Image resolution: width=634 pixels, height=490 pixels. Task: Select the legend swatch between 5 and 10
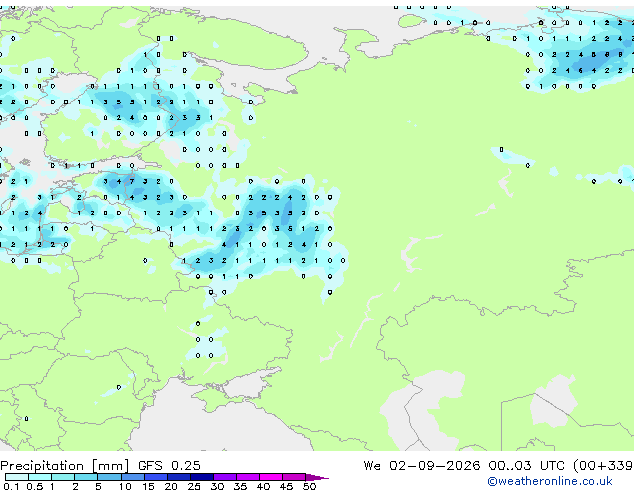pyautogui.click(x=109, y=477)
